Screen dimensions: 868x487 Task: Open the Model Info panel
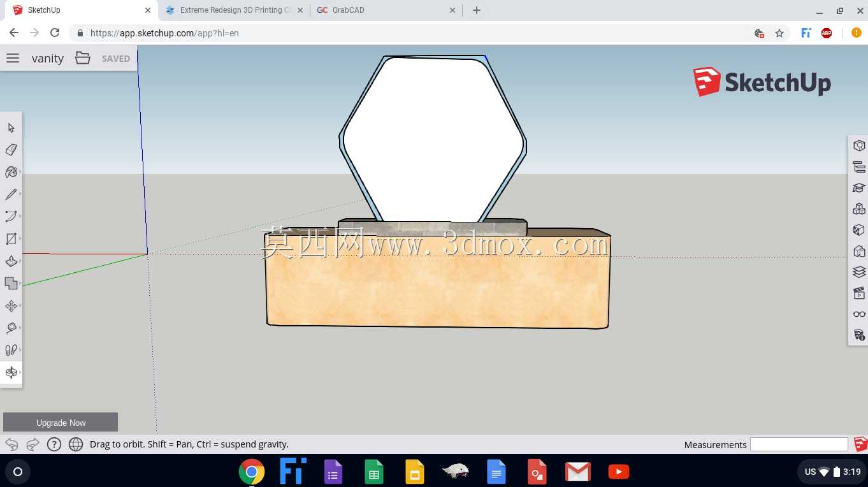tap(859, 335)
